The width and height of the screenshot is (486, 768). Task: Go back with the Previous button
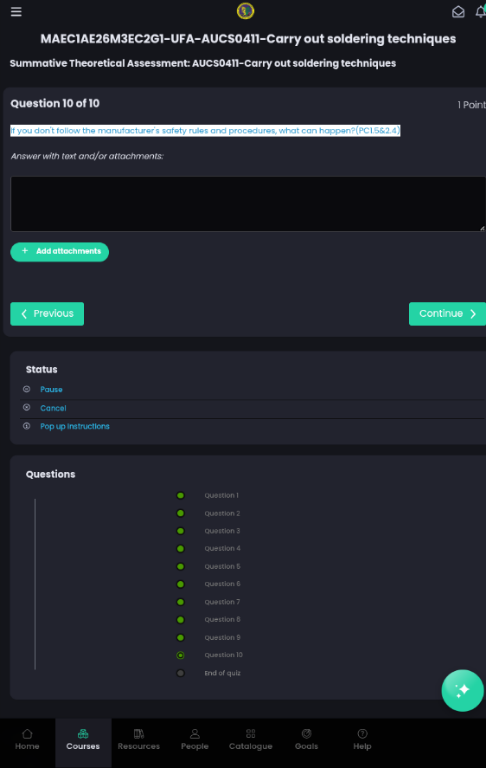coord(47,314)
